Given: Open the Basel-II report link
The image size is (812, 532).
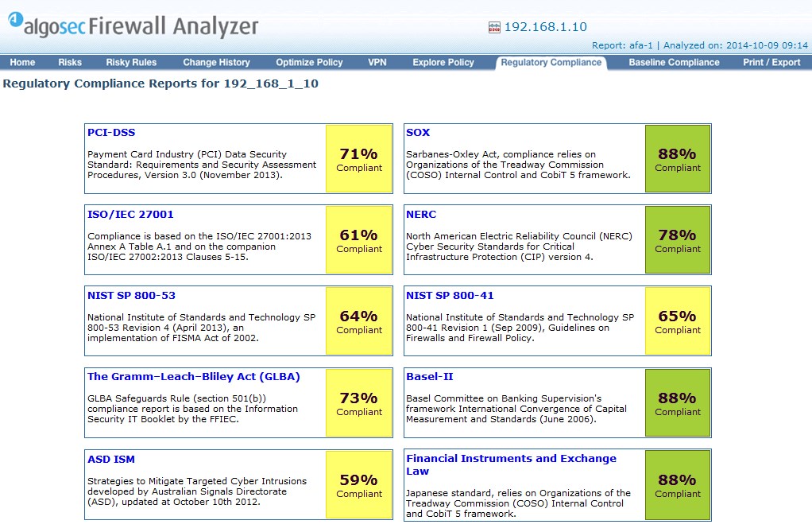Looking at the screenshot, I should click(430, 376).
